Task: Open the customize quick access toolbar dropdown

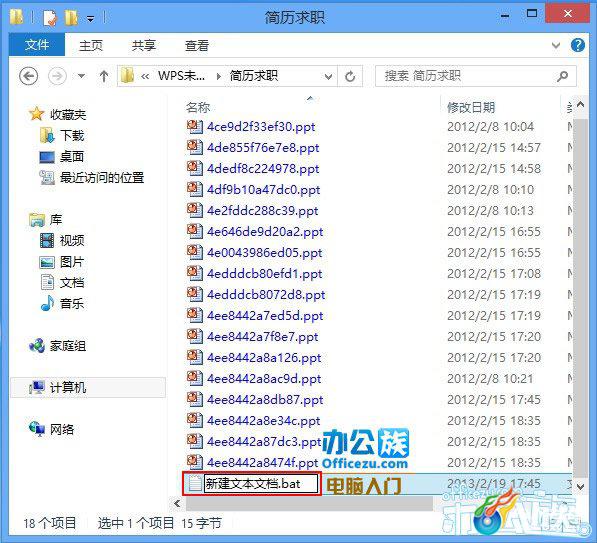Action: (x=90, y=18)
